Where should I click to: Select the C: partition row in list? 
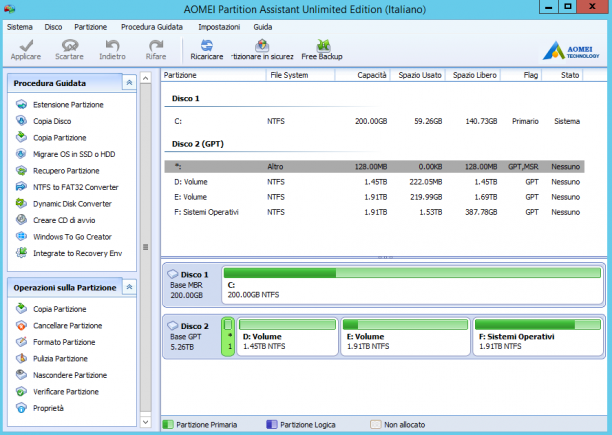(x=374, y=121)
